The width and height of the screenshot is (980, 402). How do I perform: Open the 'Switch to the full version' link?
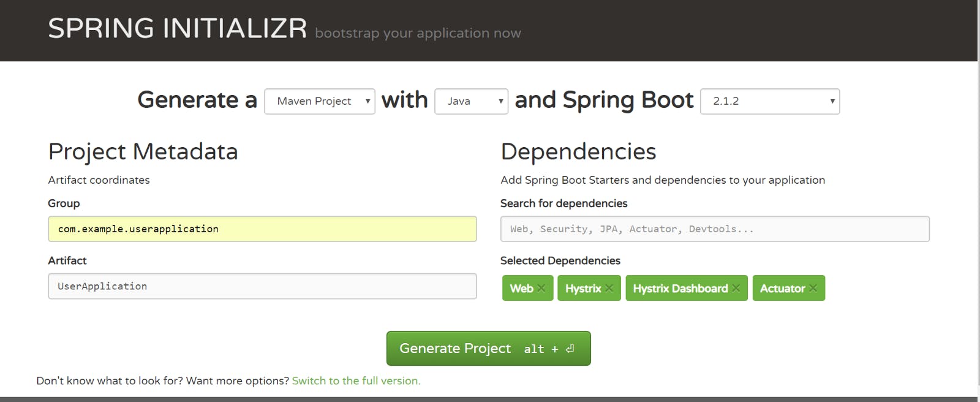click(356, 381)
